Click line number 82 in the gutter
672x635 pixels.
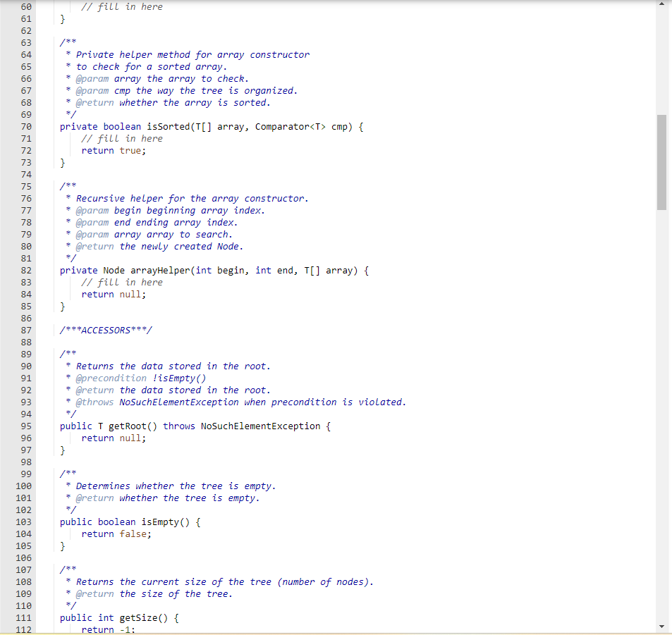[x=26, y=270]
